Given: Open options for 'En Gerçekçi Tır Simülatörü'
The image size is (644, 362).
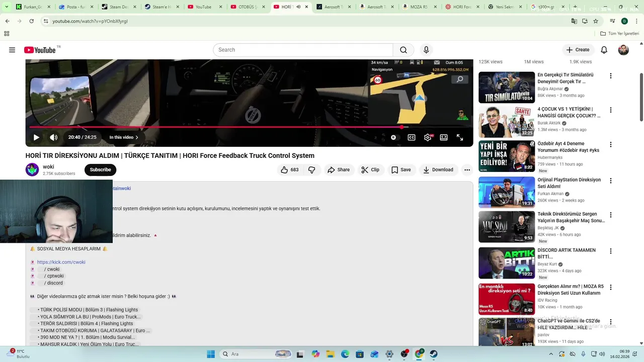Looking at the screenshot, I should click(610, 76).
